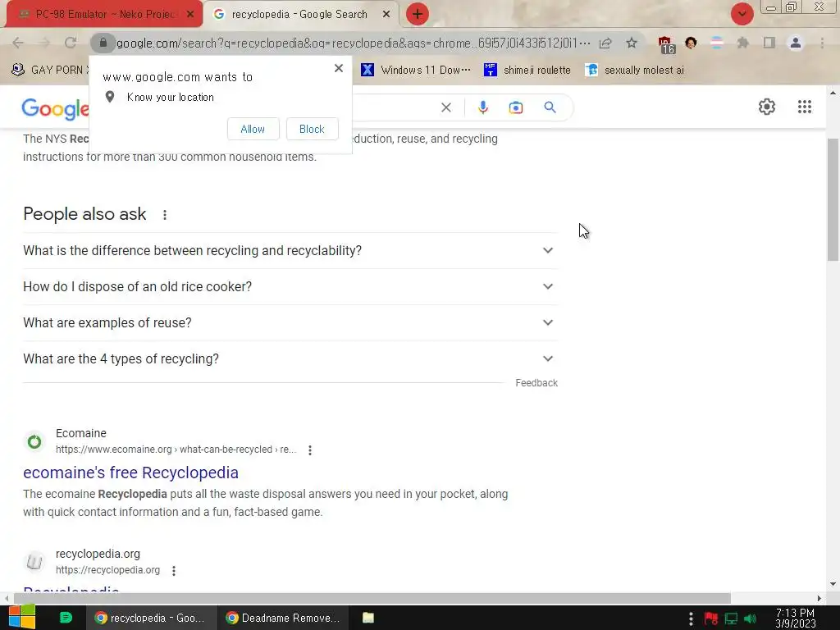Click the vertical scrollbar thumb
The width and height of the screenshot is (840, 630).
point(833,199)
